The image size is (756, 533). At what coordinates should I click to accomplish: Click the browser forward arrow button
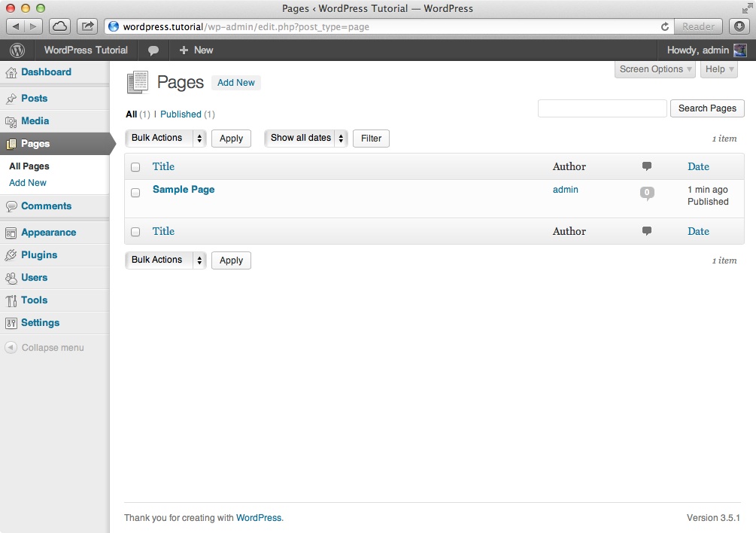click(x=33, y=26)
